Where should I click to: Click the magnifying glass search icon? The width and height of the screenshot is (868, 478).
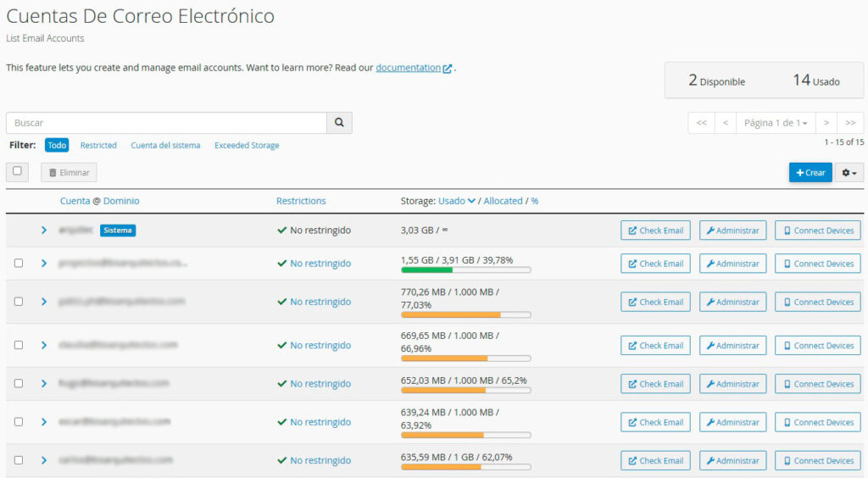click(x=339, y=123)
